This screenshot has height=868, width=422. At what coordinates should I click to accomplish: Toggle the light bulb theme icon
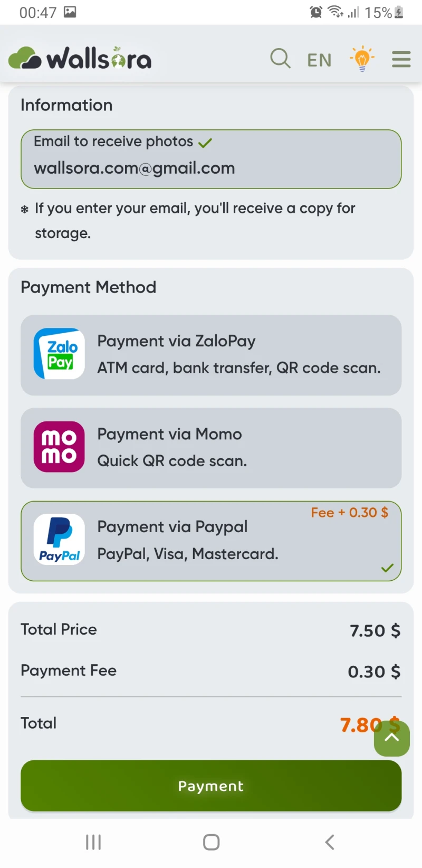[x=362, y=59]
